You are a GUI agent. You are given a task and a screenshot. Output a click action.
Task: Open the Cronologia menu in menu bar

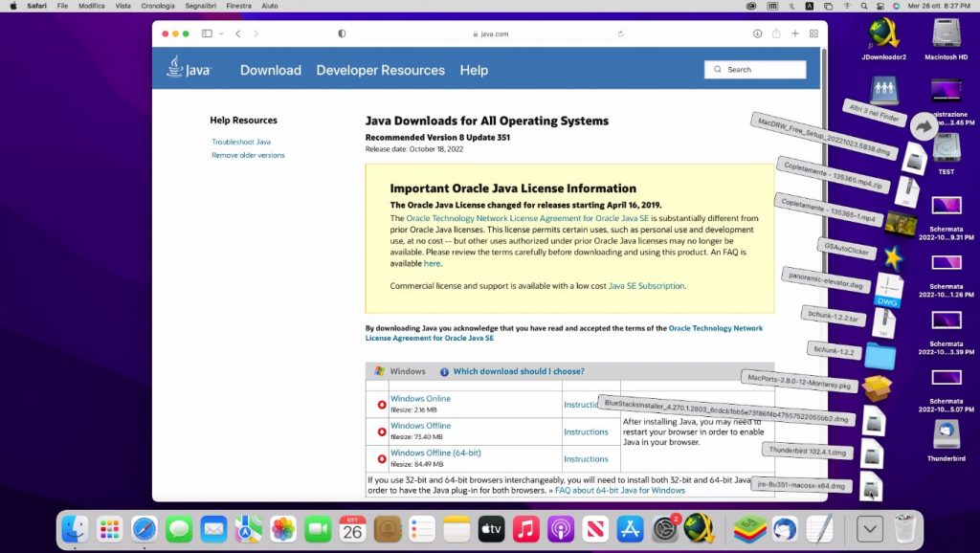pyautogui.click(x=157, y=6)
